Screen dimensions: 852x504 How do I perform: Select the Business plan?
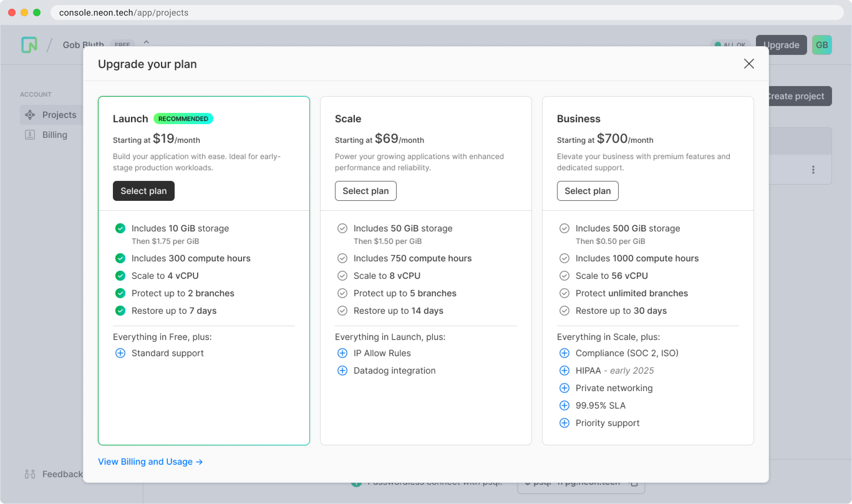[x=587, y=191]
